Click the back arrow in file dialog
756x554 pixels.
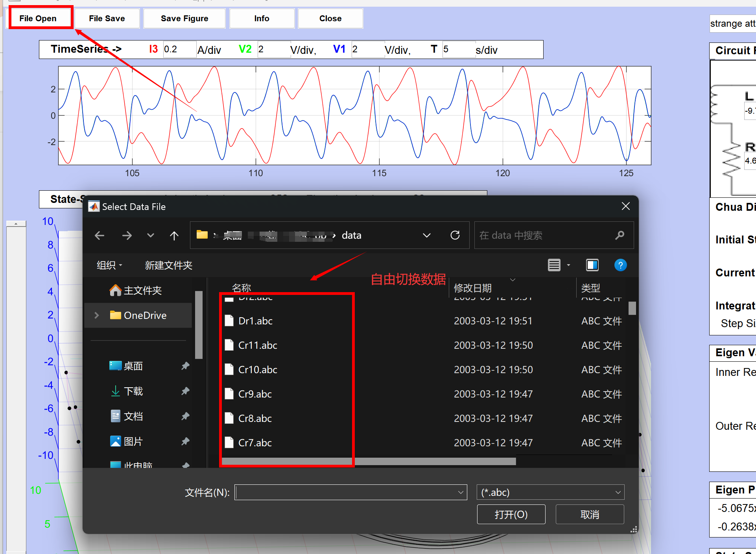(x=100, y=236)
